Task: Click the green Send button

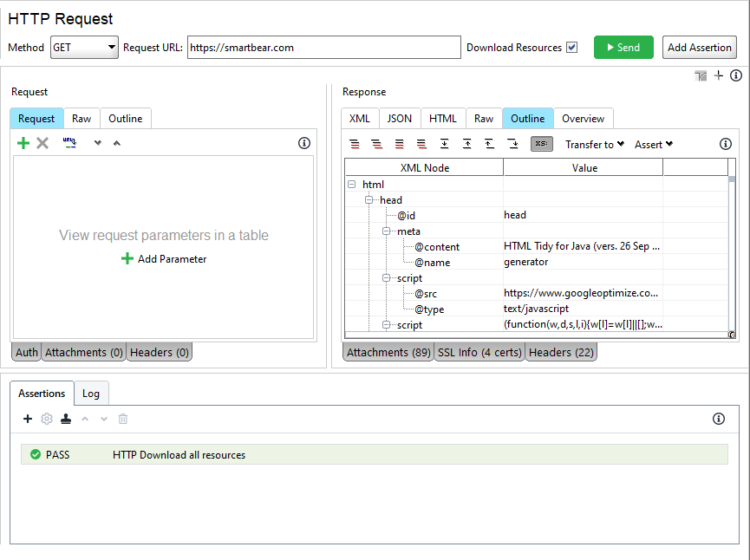Action: 623,48
